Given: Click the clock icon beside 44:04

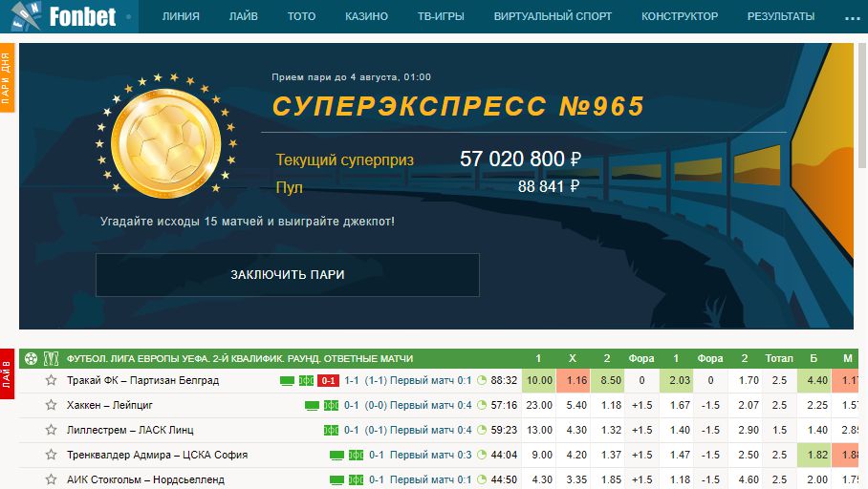Looking at the screenshot, I should [x=482, y=455].
